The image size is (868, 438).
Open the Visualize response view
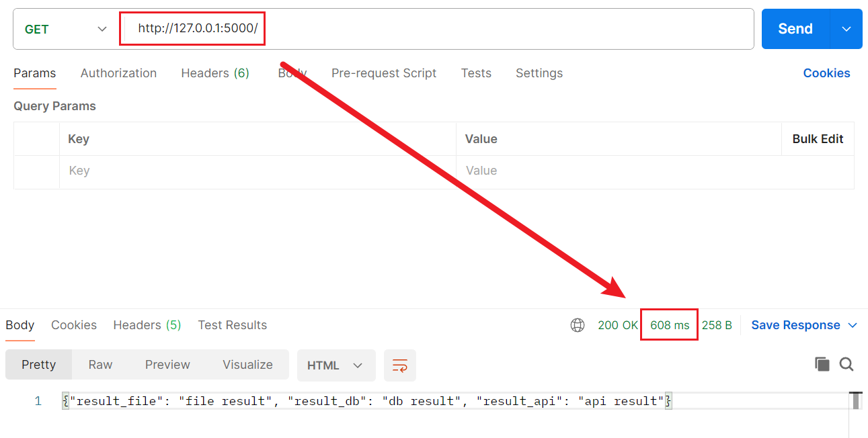tap(247, 365)
